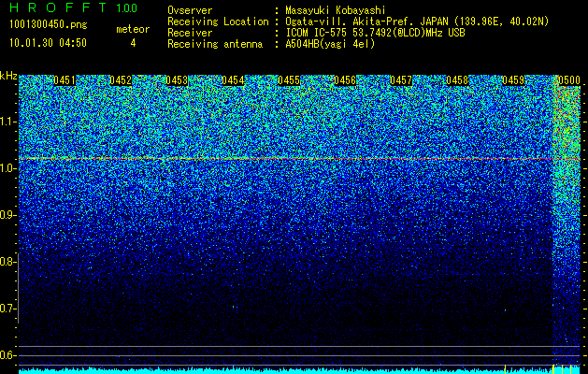
Task: Click the kHz axis unit label
Action: (x=8, y=76)
